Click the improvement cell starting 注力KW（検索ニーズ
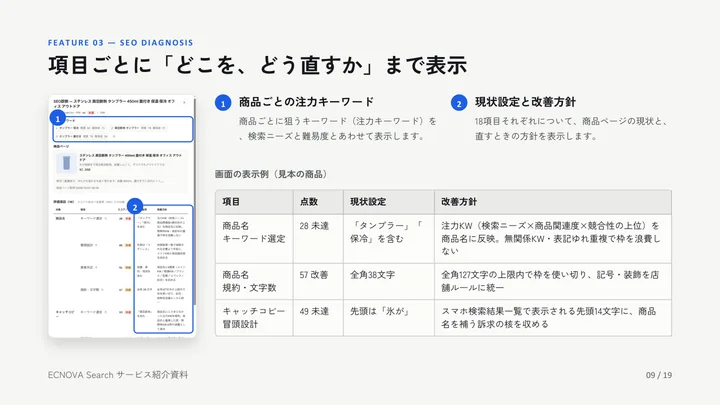This screenshot has height=405, width=720. click(553, 239)
